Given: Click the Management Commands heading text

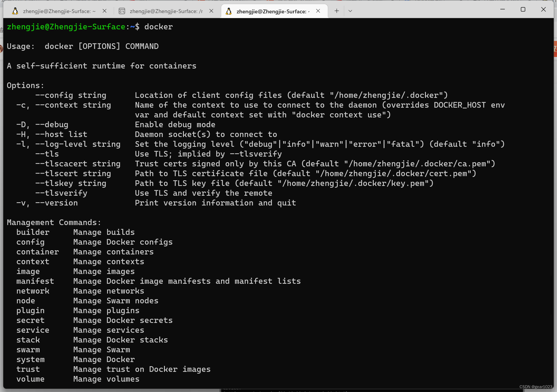Looking at the screenshot, I should coord(54,222).
